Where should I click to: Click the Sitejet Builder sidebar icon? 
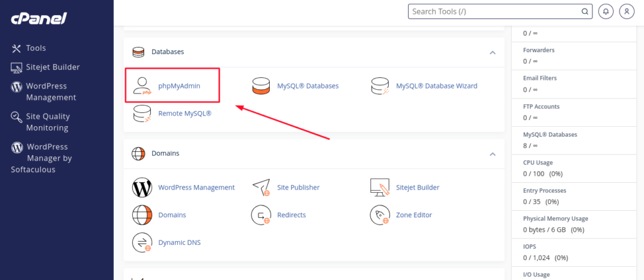click(16, 68)
